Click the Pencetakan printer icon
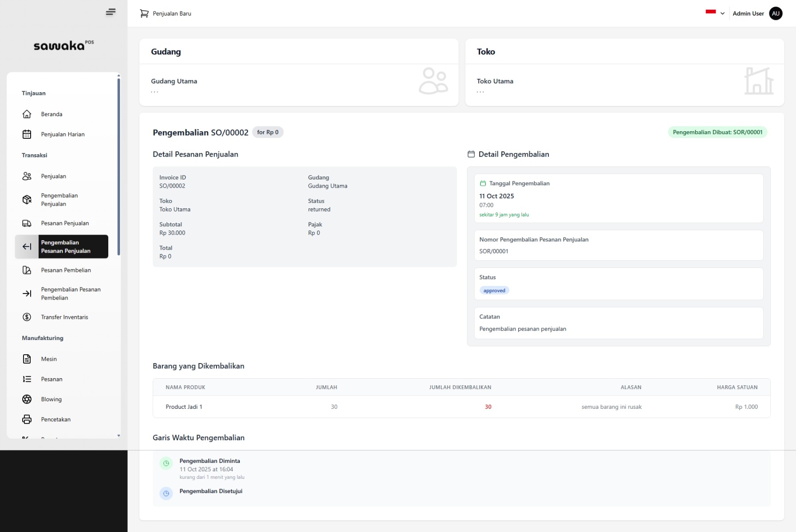The image size is (796, 532). point(27,419)
